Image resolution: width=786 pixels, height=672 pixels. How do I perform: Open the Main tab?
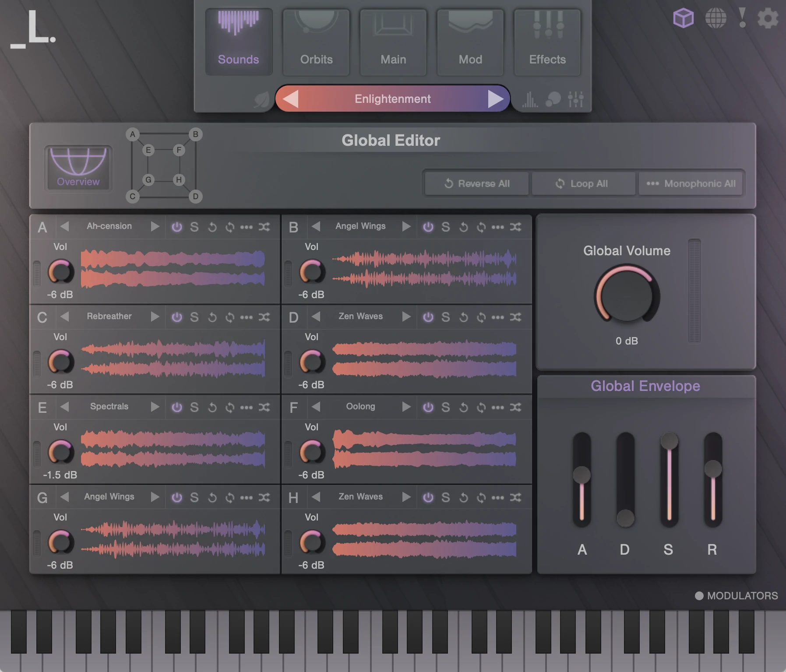[x=393, y=42]
